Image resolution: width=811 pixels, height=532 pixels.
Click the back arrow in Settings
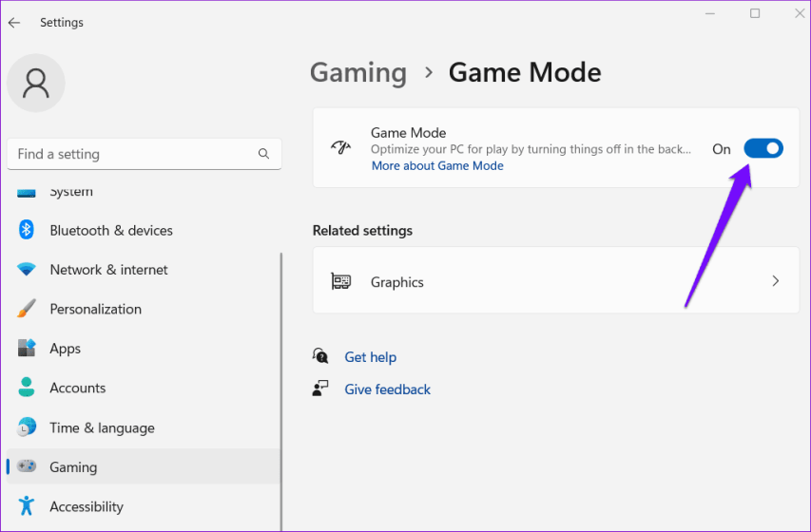tap(14, 23)
